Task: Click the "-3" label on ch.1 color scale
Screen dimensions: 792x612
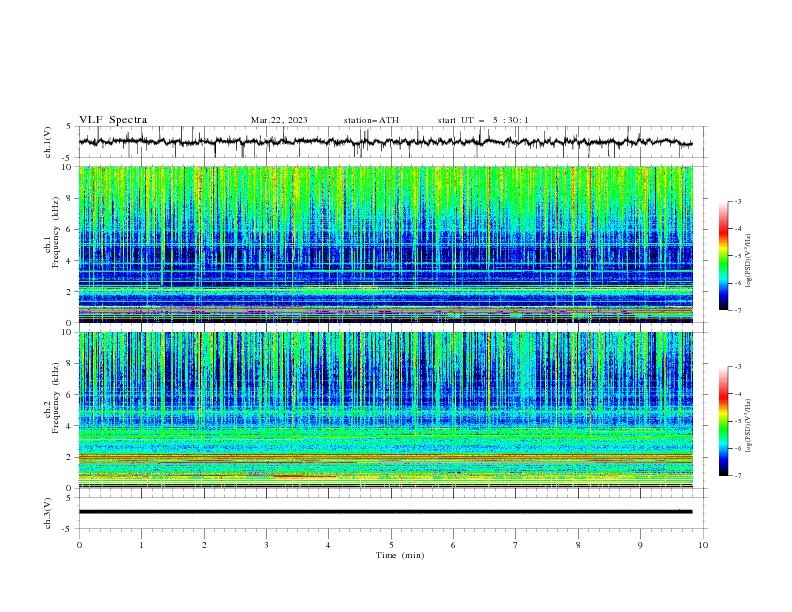Action: (x=738, y=201)
